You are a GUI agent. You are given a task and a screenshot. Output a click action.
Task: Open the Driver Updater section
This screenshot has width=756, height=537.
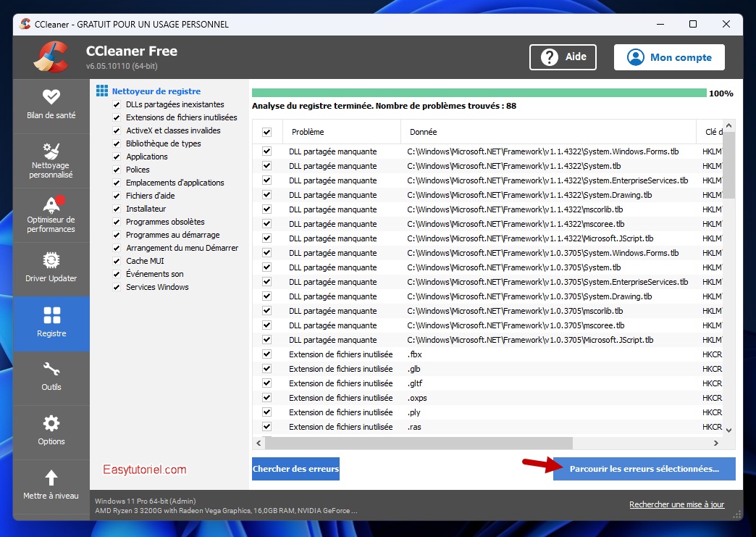[51, 269]
